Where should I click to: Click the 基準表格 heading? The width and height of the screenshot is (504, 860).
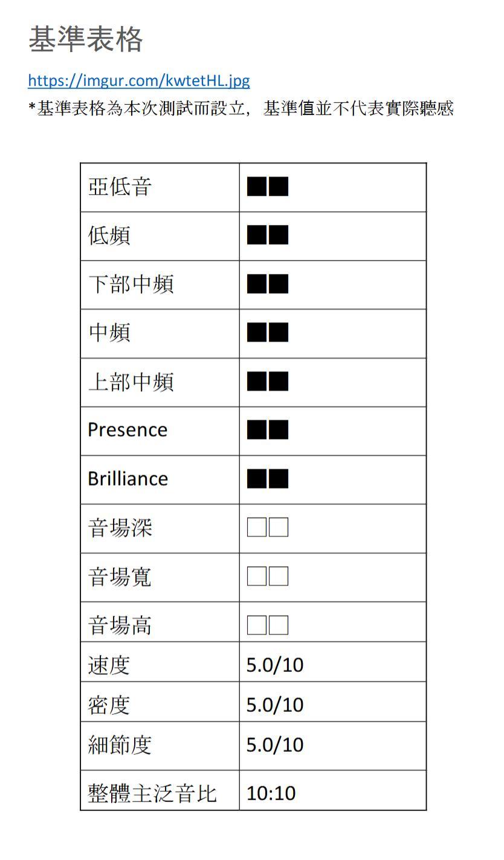coord(85,39)
